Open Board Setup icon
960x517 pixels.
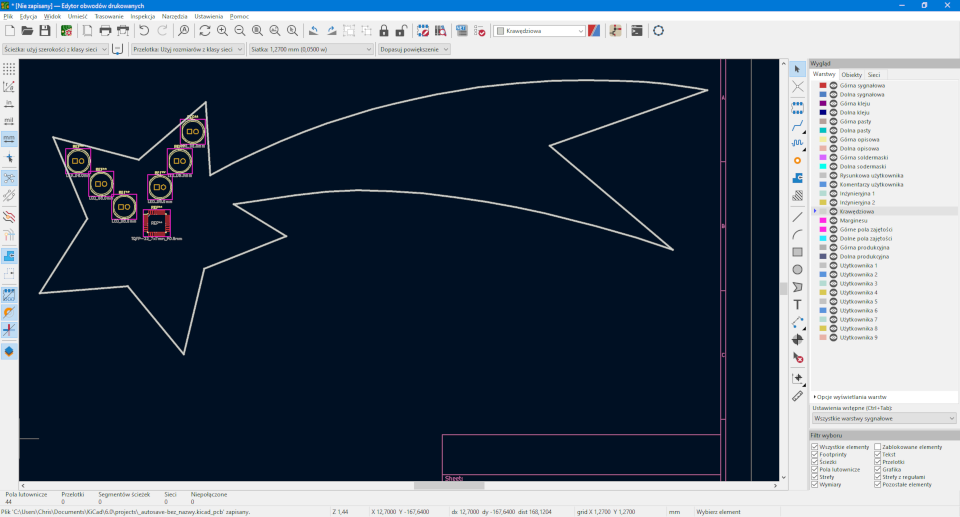[66, 31]
